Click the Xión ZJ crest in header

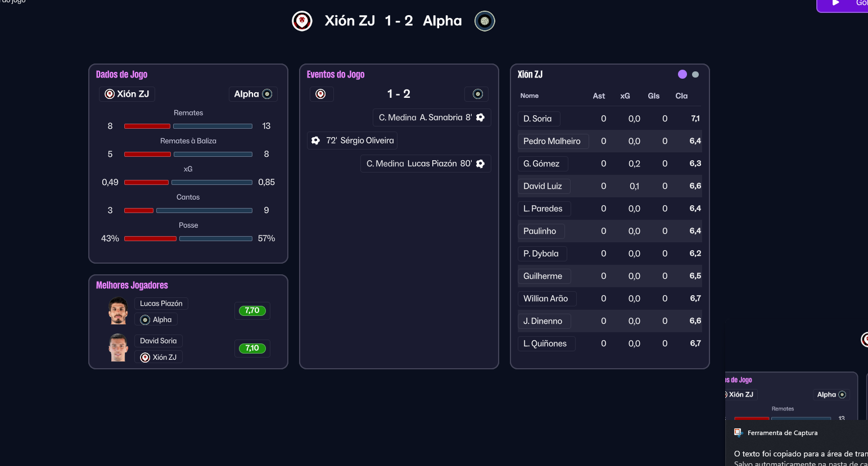pyautogui.click(x=302, y=21)
